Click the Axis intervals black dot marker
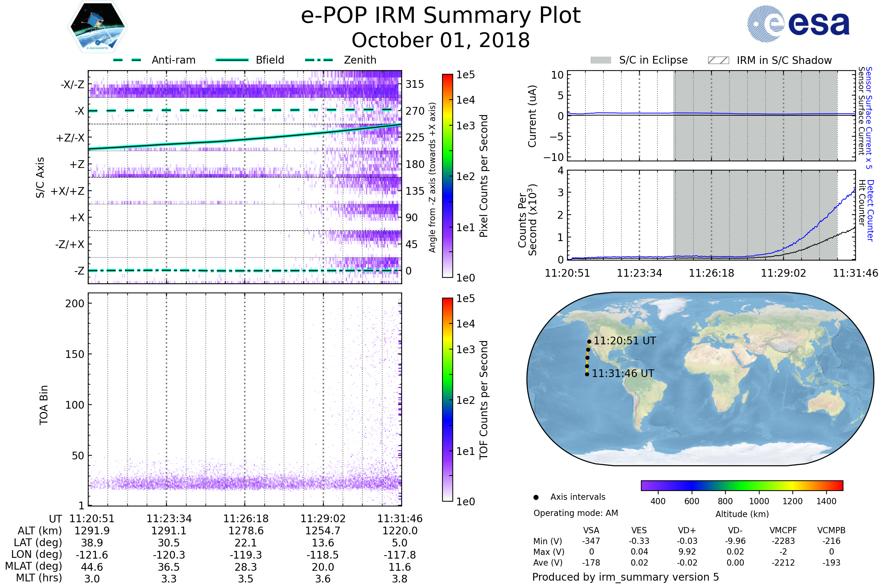The height and width of the screenshot is (588, 882). click(x=536, y=497)
